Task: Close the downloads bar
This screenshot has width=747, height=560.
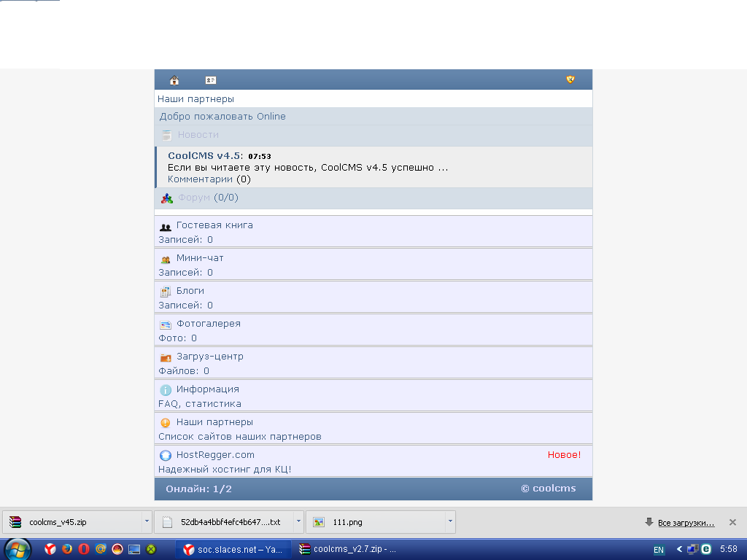Action: 732,522
